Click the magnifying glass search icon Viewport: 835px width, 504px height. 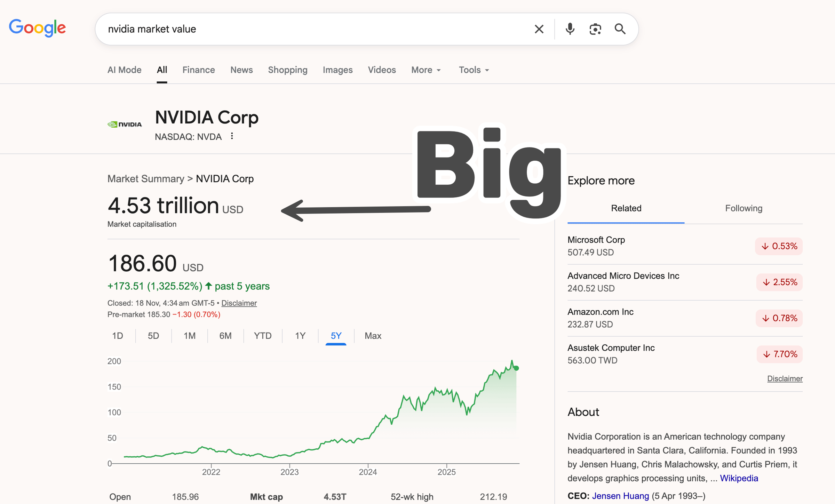pos(620,29)
